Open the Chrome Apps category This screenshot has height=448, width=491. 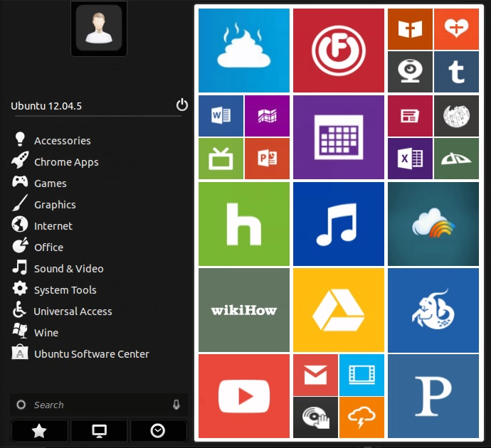click(55, 161)
